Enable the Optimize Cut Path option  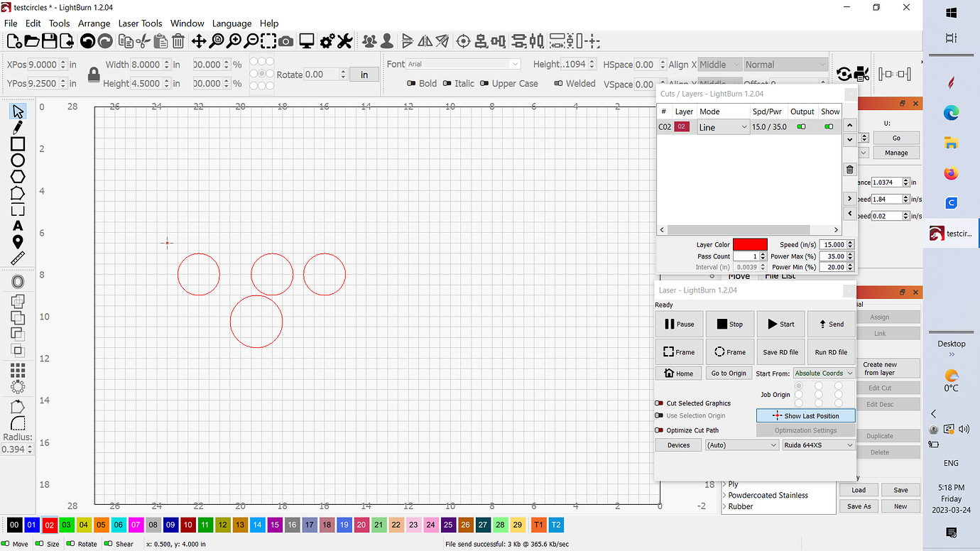(x=659, y=430)
